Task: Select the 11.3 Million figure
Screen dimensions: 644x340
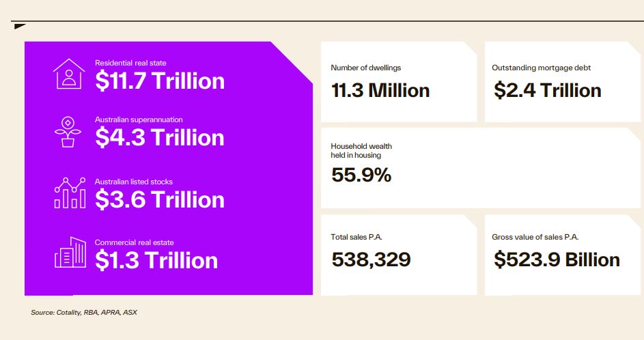Action: 380,91
